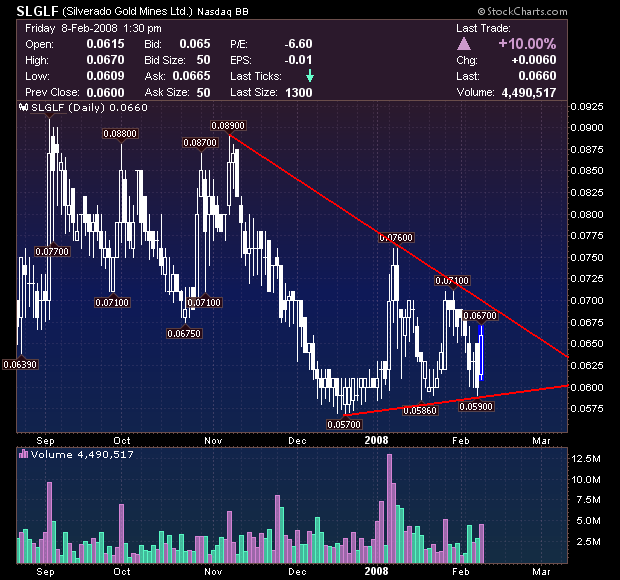The image size is (620, 580).
Task: Select the P/E value -6.60
Action: pyautogui.click(x=299, y=44)
